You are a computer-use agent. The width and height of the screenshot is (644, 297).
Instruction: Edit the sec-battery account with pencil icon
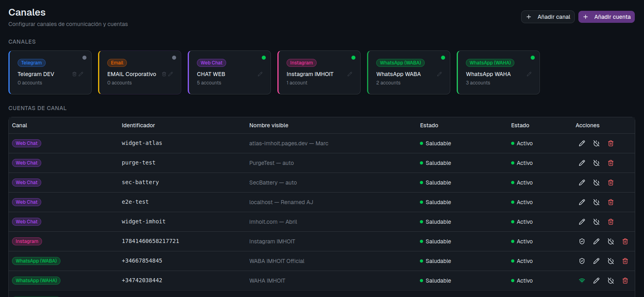point(582,183)
